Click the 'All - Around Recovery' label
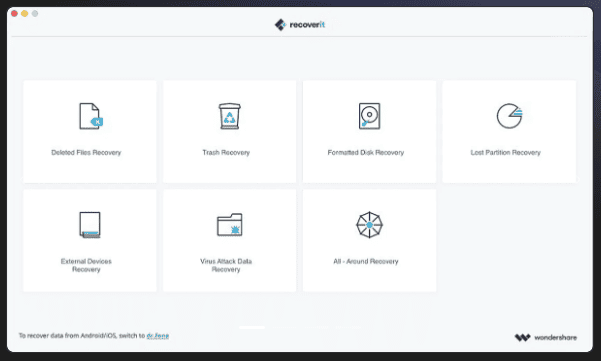This screenshot has width=601, height=361. (366, 261)
